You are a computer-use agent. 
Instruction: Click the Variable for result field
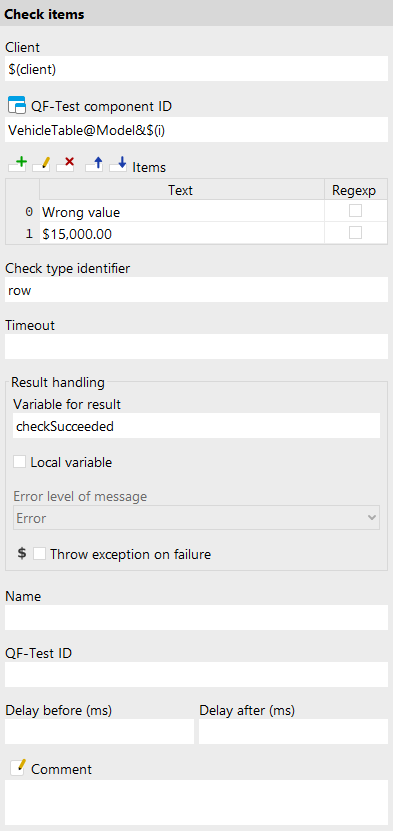[196, 426]
